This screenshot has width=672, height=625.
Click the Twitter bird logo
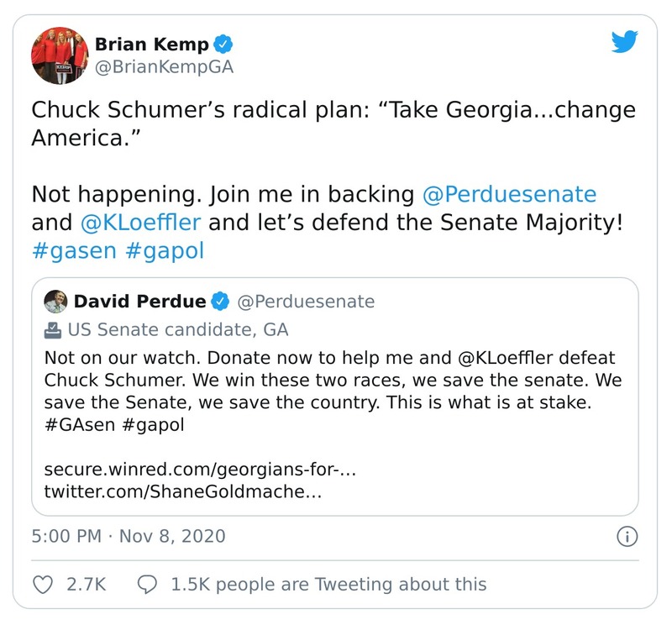(625, 41)
